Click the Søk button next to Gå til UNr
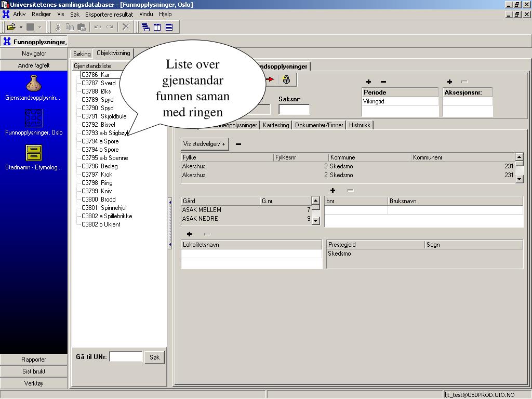 coord(154,357)
